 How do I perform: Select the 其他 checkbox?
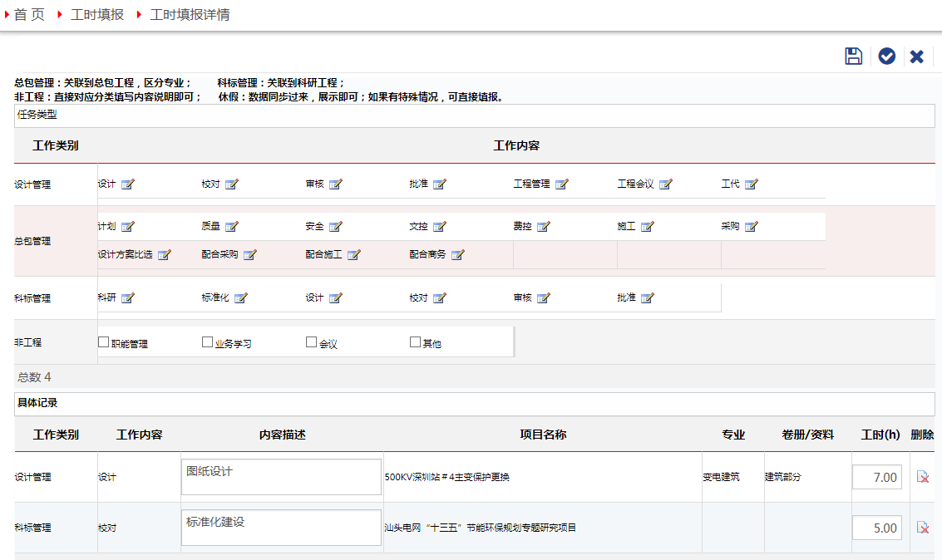[416, 342]
